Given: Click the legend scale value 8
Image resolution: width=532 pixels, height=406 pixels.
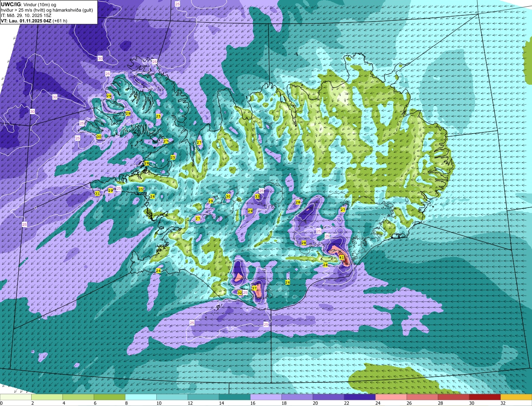Looking at the screenshot, I should pos(126,403).
